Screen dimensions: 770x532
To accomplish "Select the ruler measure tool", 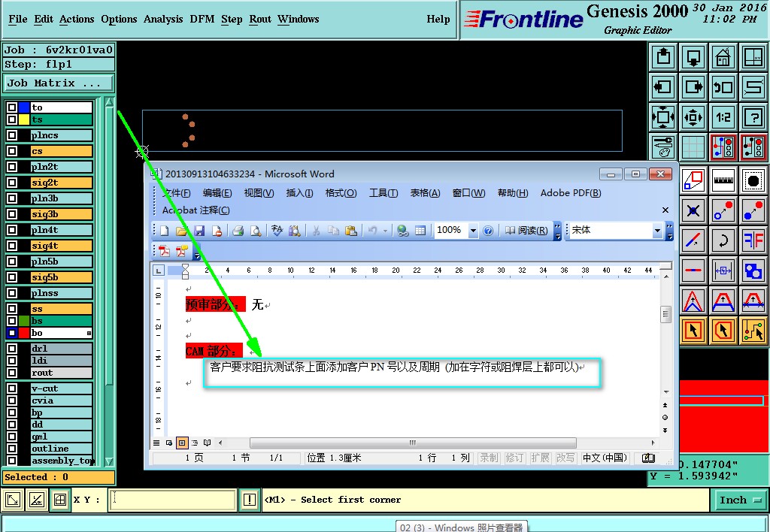I will coord(723,180).
